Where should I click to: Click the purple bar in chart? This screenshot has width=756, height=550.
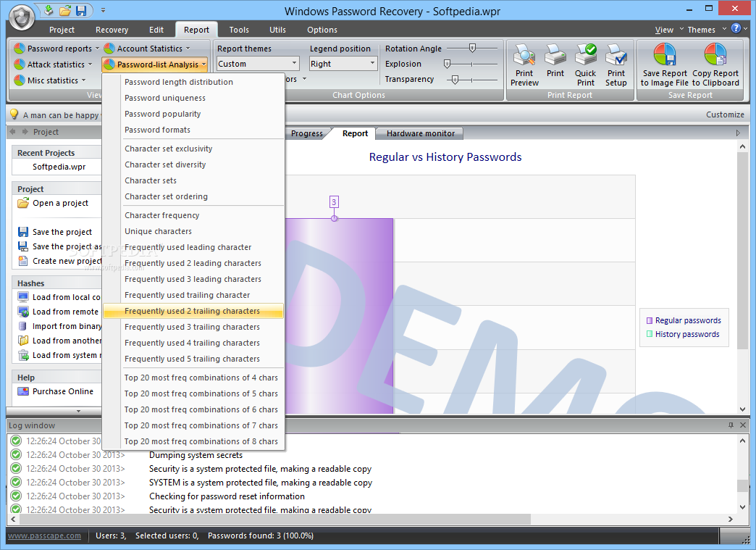[339, 316]
